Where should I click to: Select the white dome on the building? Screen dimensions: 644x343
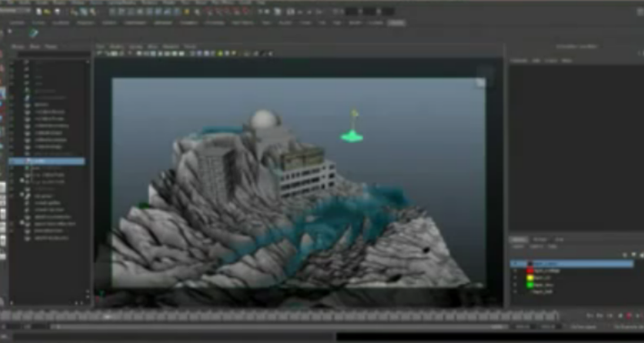tap(263, 119)
